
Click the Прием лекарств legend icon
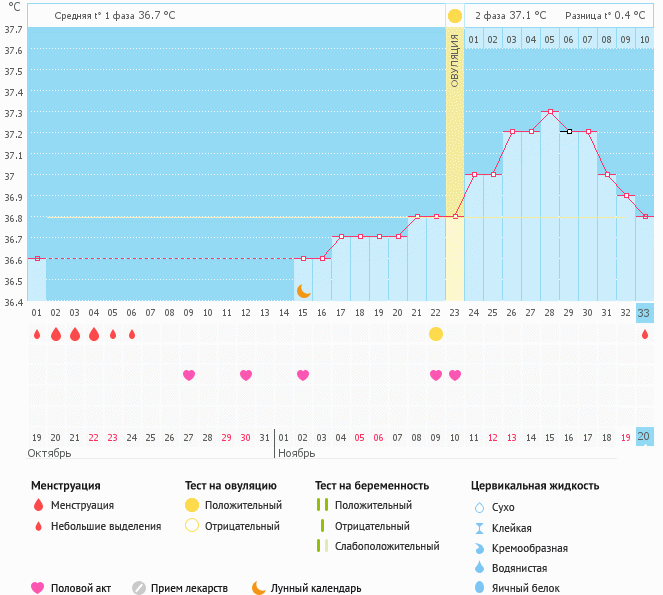[x=139, y=588]
